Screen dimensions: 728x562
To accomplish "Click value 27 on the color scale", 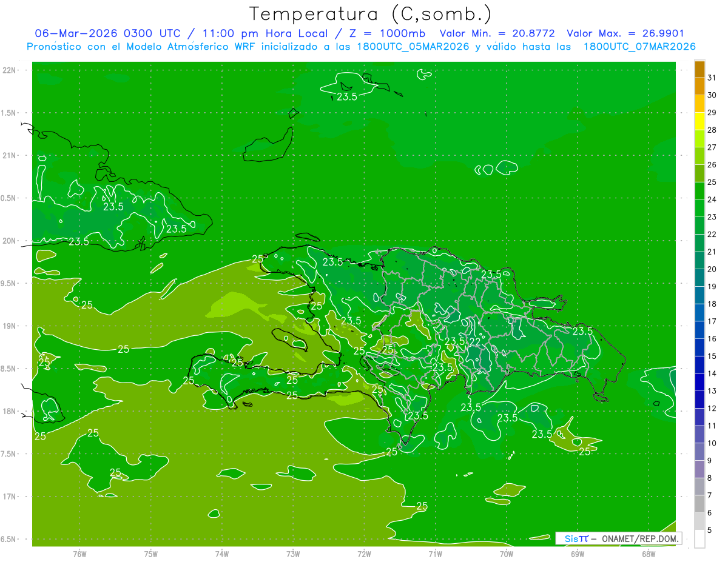I will click(712, 147).
